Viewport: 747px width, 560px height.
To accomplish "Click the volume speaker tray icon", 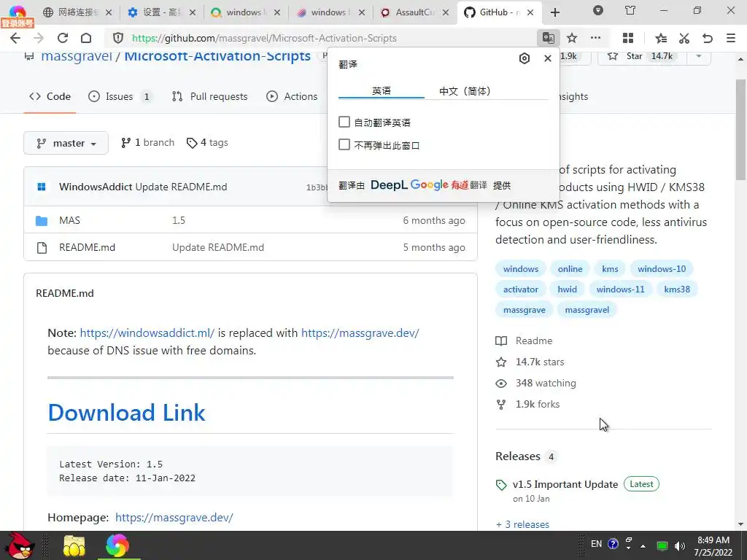I will 680,545.
